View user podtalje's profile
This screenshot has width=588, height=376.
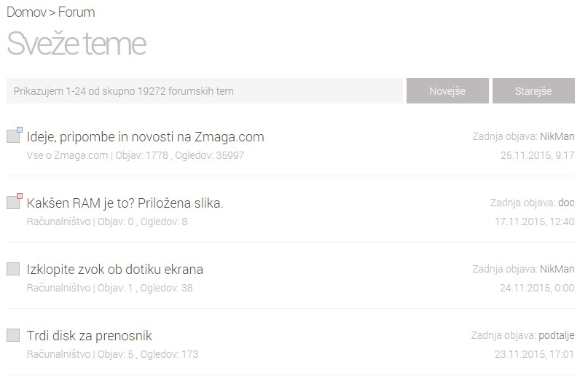(x=556, y=335)
